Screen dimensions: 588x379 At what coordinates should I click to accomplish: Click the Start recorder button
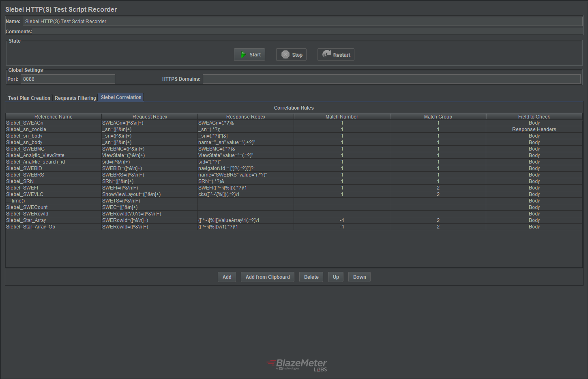click(249, 55)
